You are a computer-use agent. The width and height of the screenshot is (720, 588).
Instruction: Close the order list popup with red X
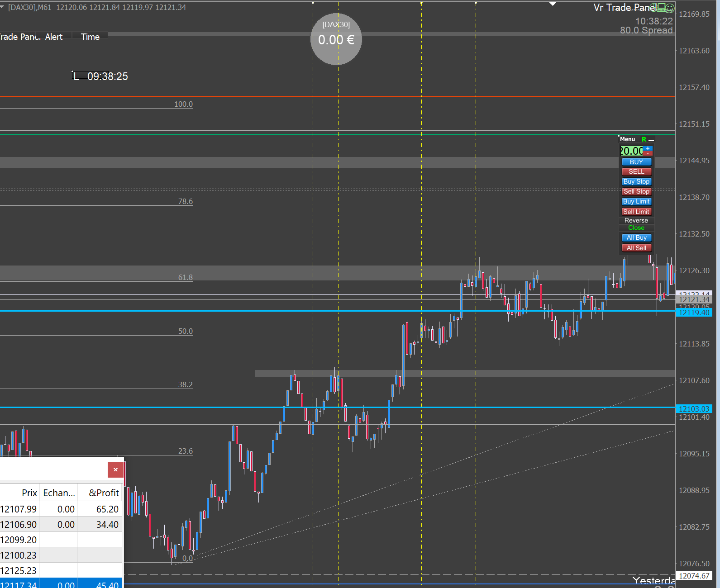(115, 469)
